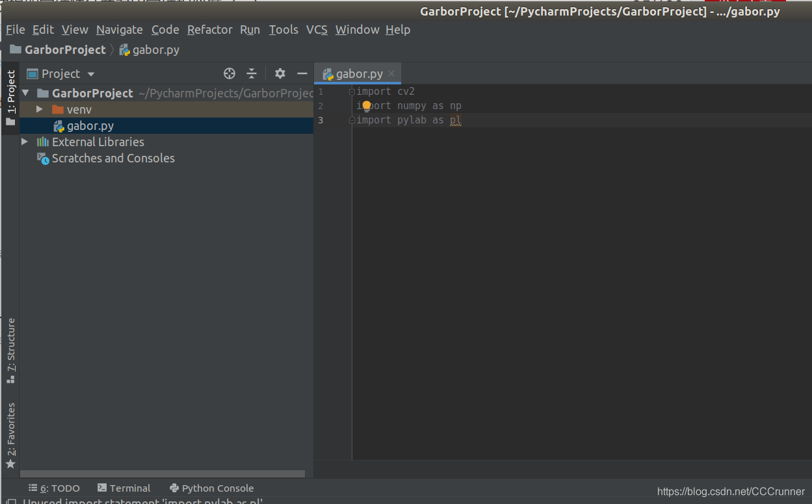Viewport: 812px width, 504px height.
Task: Toggle the Z: Structure tool window
Action: click(x=10, y=351)
